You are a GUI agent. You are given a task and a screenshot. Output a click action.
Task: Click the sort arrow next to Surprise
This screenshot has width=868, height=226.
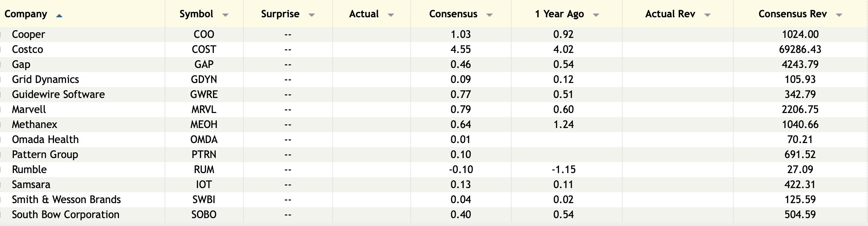(311, 15)
